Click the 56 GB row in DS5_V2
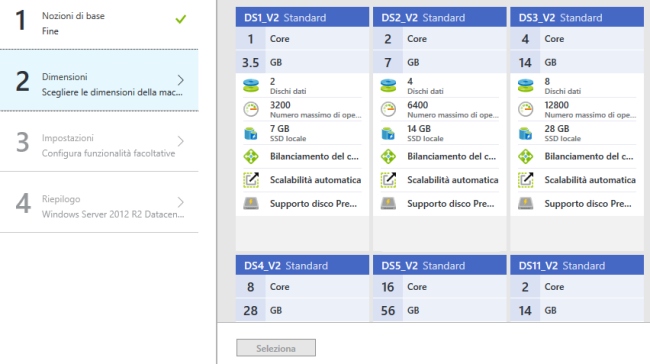 pos(439,310)
